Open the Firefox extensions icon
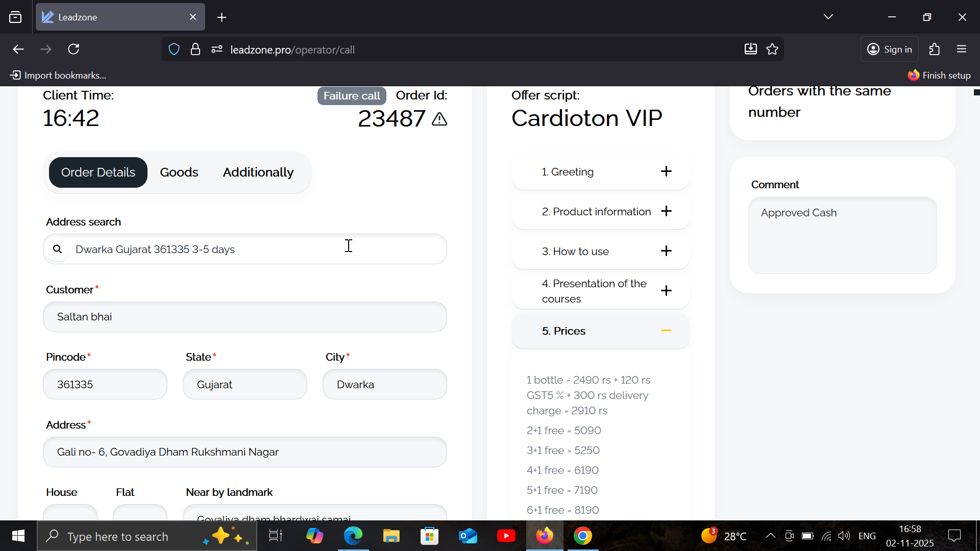This screenshot has height=551, width=980. (x=935, y=49)
